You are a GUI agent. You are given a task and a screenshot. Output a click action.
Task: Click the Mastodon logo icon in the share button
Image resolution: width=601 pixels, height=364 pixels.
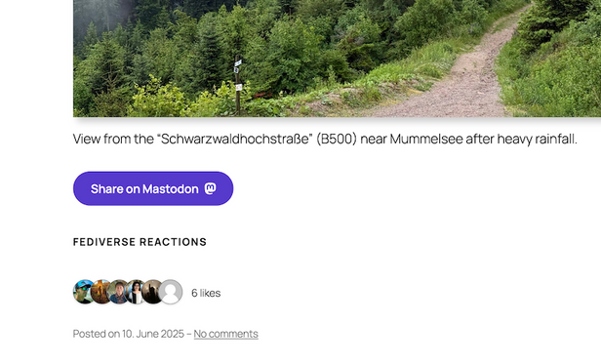(x=211, y=188)
